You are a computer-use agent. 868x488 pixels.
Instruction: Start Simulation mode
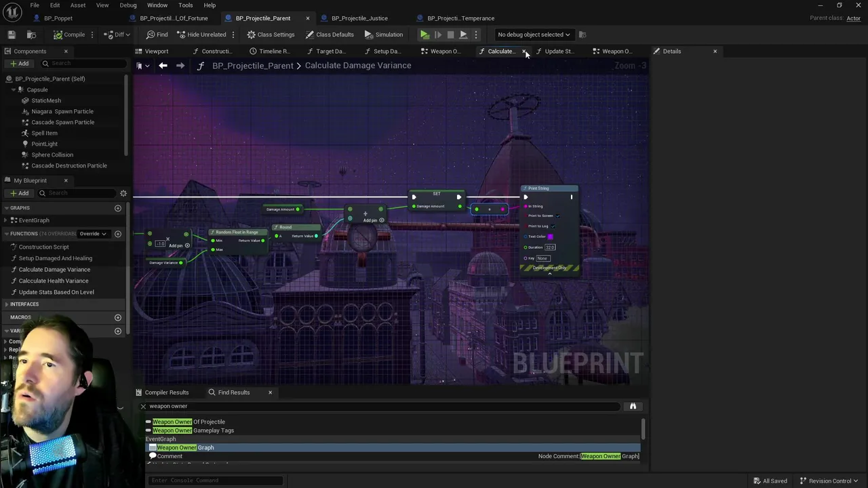tap(383, 35)
